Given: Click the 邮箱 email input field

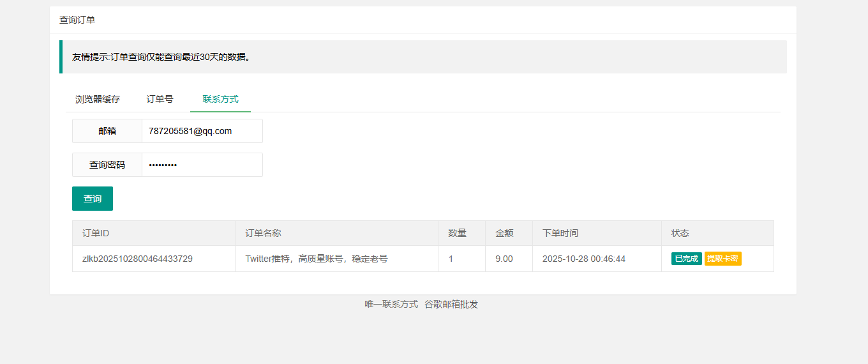Looking at the screenshot, I should [202, 131].
